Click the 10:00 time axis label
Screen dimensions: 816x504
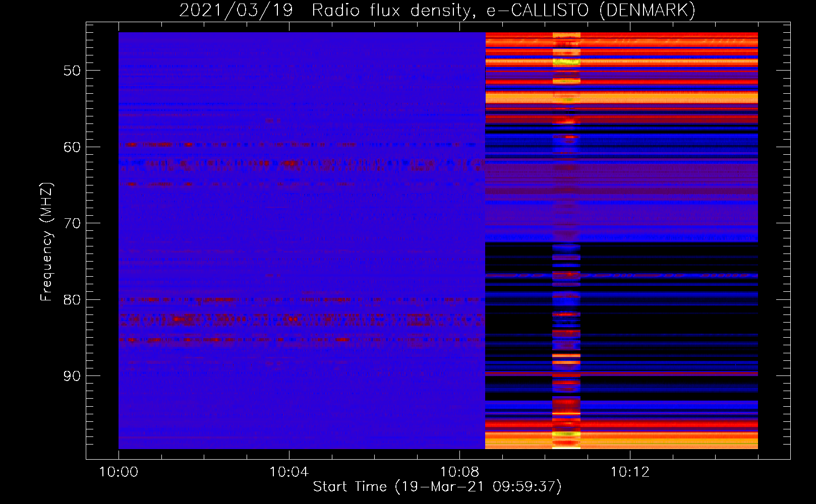[119, 472]
